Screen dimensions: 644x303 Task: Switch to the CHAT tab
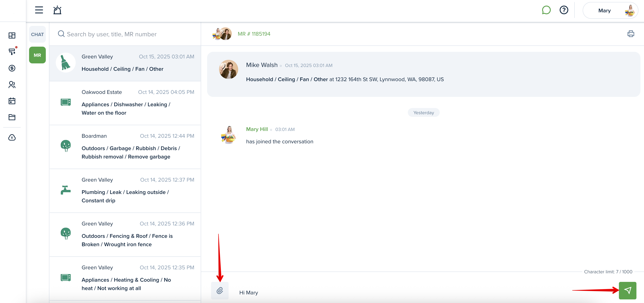coord(37,34)
